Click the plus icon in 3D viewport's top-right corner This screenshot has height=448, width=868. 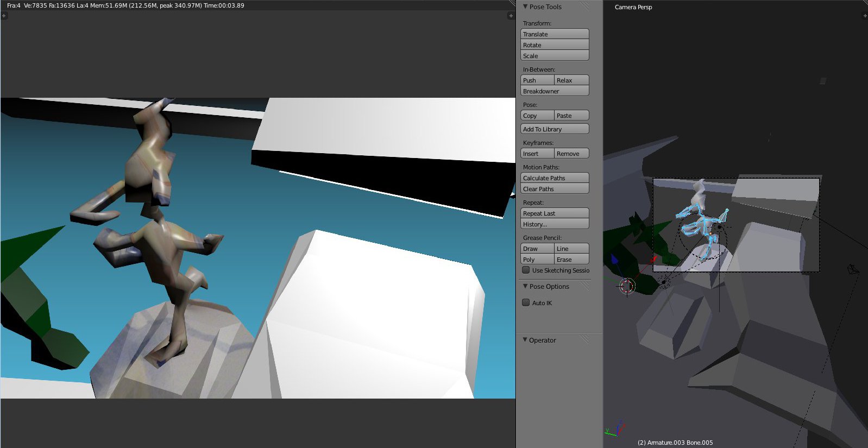(x=865, y=16)
